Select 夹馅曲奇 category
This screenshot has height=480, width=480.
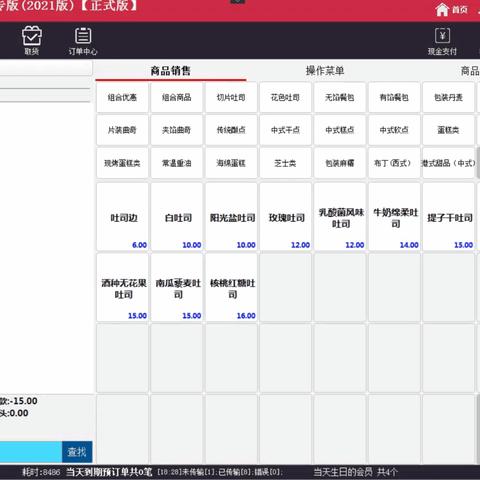point(177,130)
